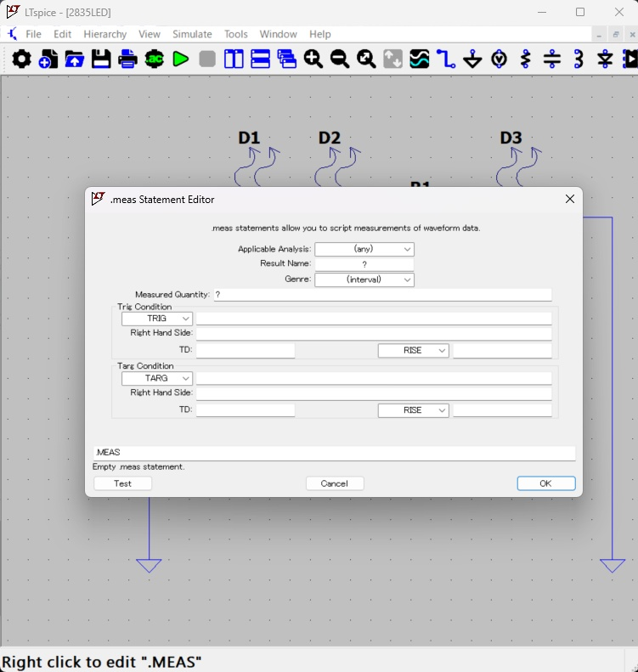Click the Trig RISE count field

pos(502,351)
